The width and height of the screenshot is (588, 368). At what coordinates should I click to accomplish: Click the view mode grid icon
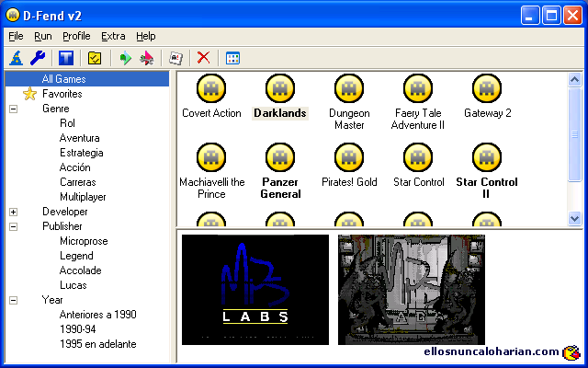click(232, 58)
